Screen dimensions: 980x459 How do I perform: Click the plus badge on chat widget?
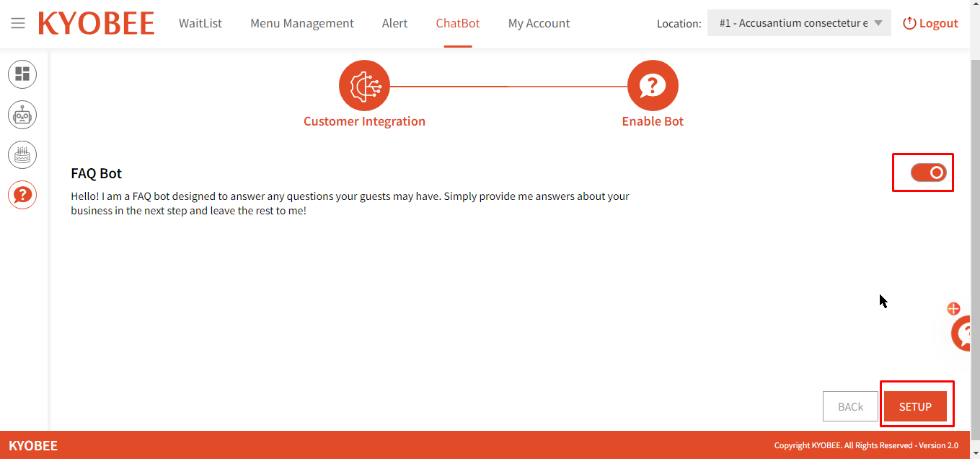953,309
